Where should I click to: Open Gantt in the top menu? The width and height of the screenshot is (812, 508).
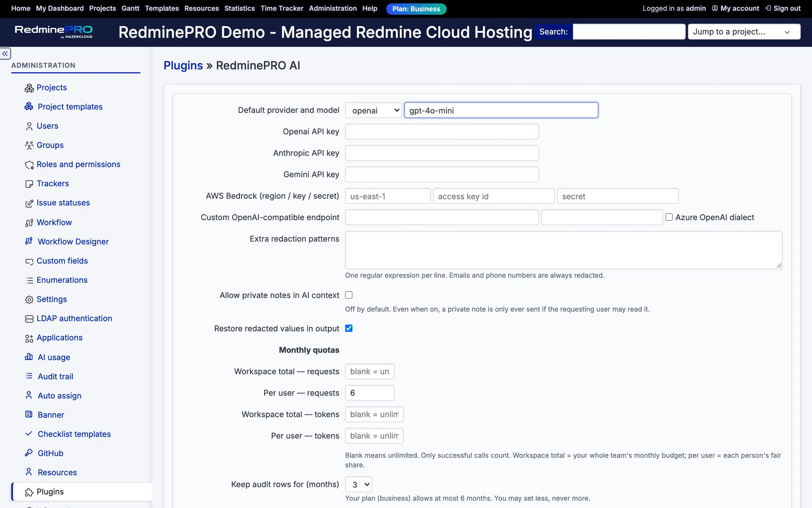point(130,8)
